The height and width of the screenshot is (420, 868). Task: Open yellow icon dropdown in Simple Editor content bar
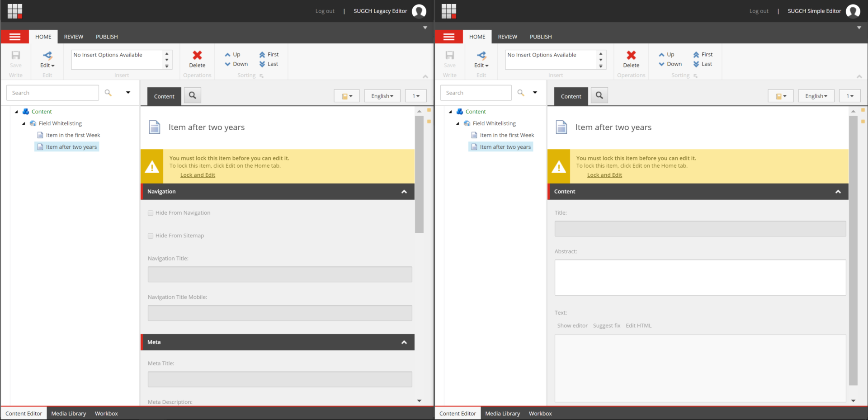[781, 96]
